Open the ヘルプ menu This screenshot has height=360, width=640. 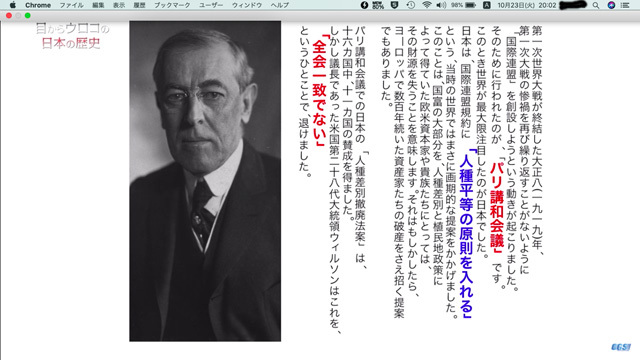279,5
